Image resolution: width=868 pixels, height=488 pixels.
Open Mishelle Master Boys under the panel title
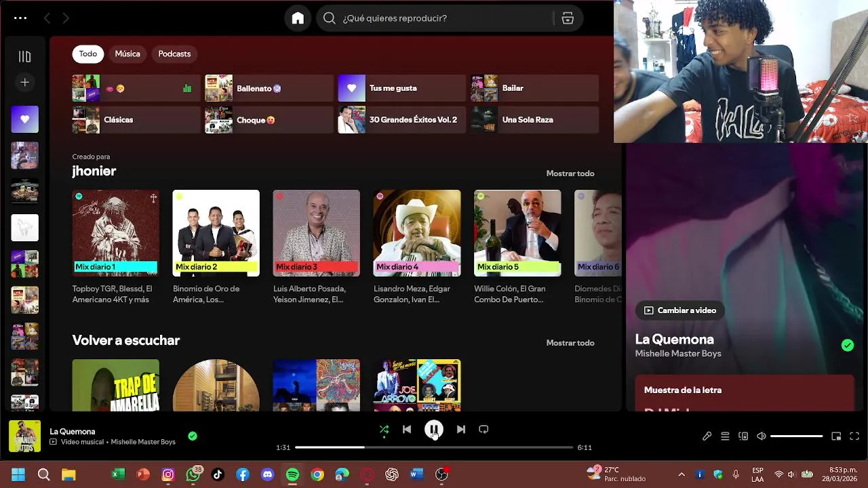(x=678, y=354)
